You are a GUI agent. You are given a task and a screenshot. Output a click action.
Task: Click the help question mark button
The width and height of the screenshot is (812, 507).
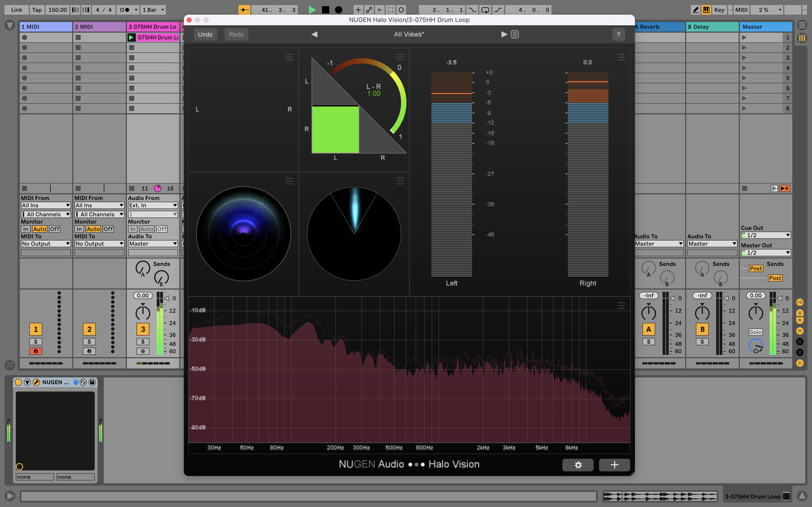pyautogui.click(x=618, y=34)
